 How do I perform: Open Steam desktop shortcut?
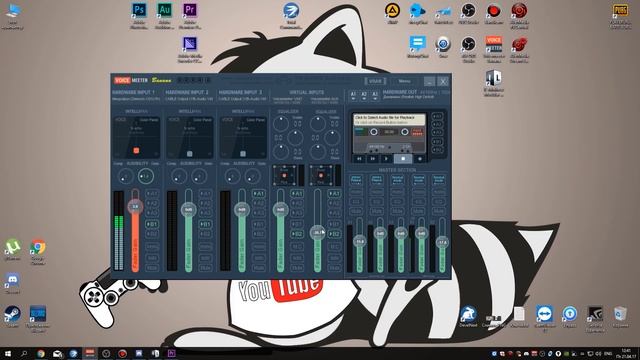(x=12, y=314)
